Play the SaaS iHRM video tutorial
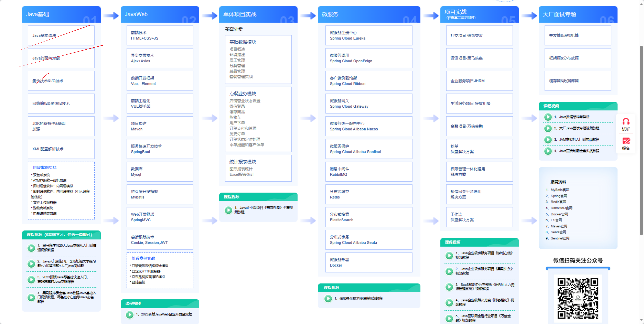 (x=449, y=287)
